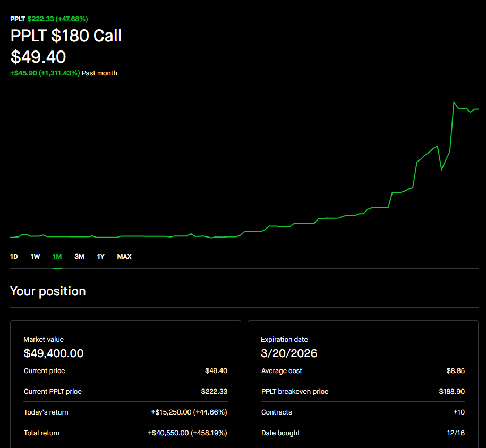Switch chart to the 1W range
Screen dimensions: 486x448
tap(35, 256)
